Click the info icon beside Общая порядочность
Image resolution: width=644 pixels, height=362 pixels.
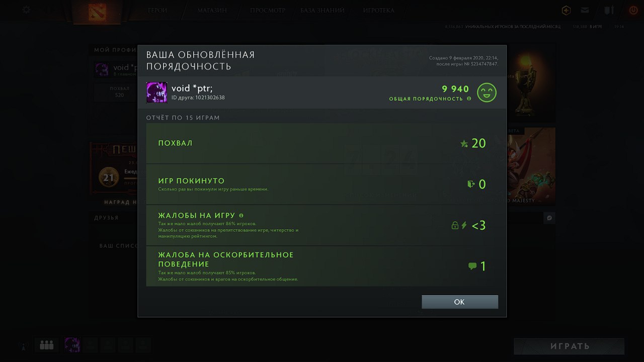click(469, 99)
